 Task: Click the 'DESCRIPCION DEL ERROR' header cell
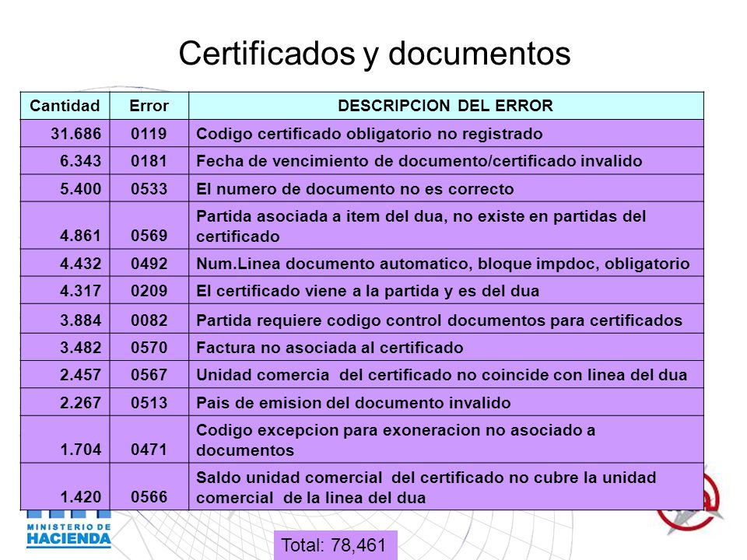445,106
